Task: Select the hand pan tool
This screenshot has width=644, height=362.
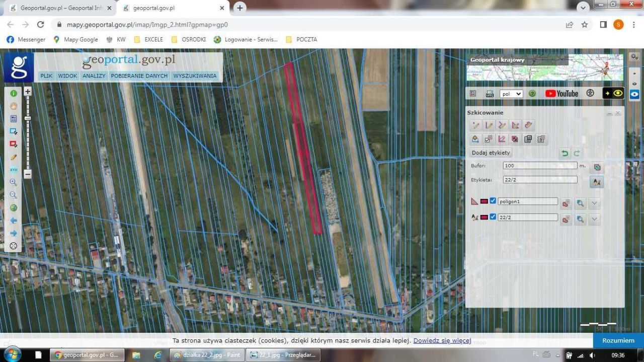Action: (x=14, y=106)
